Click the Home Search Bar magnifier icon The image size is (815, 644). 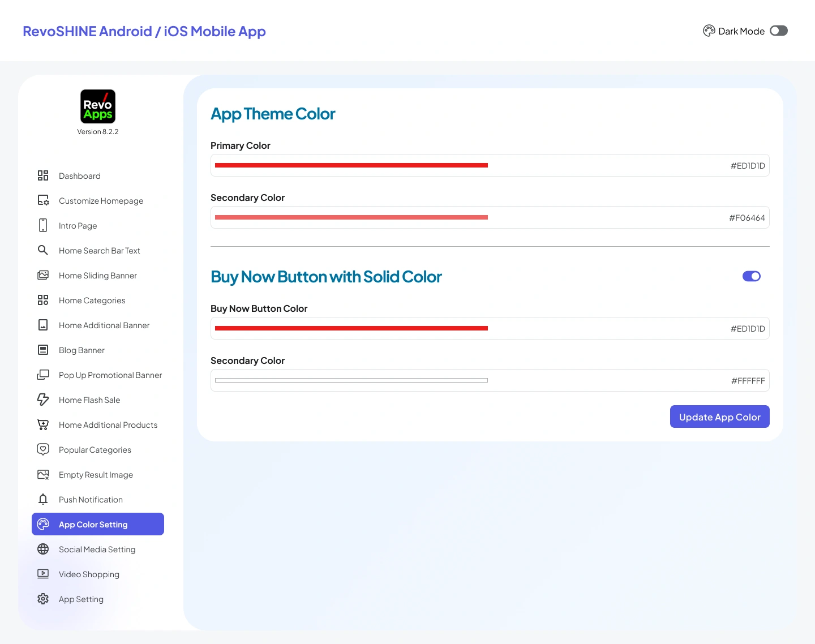tap(43, 250)
